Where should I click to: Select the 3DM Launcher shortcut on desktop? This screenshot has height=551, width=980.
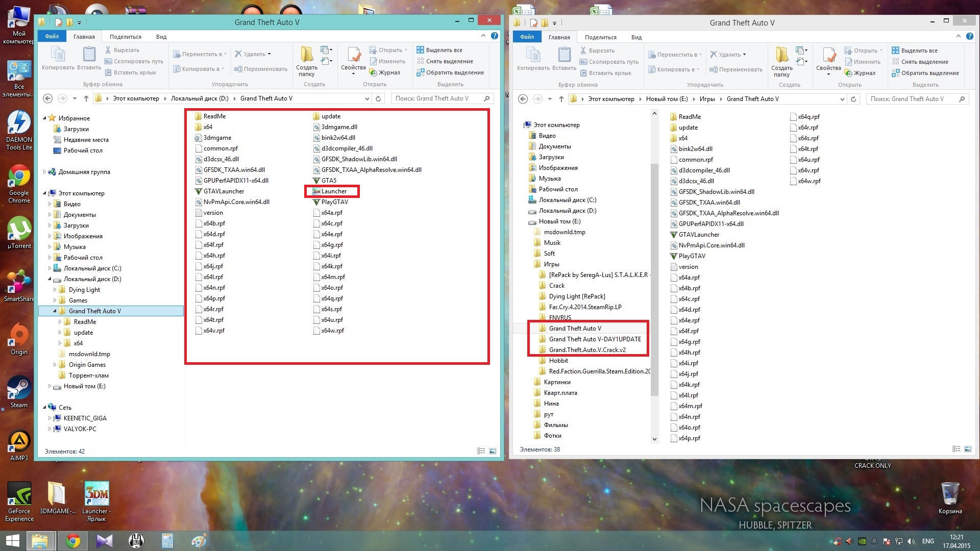click(96, 502)
